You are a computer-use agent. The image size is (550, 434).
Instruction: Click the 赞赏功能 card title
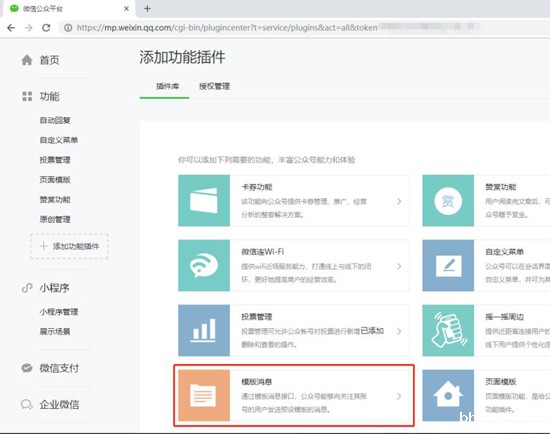pyautogui.click(x=501, y=187)
